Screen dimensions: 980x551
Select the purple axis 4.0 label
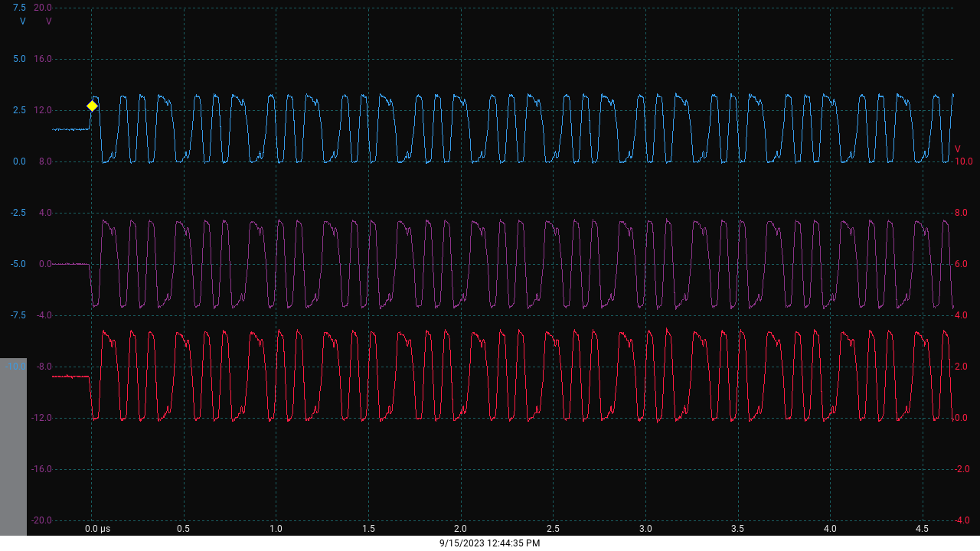(45, 213)
